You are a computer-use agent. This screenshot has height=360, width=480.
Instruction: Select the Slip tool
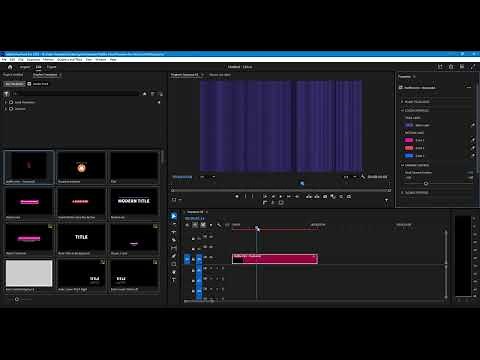pyautogui.click(x=174, y=248)
